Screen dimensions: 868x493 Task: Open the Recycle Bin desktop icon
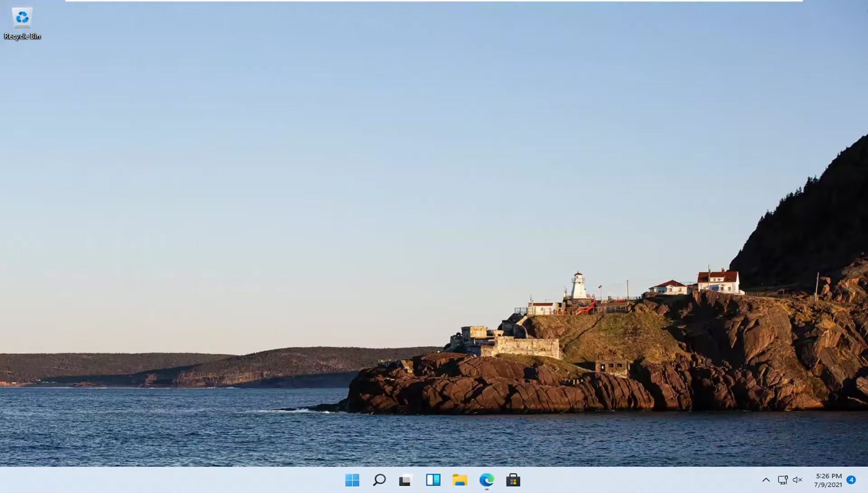pyautogui.click(x=22, y=24)
